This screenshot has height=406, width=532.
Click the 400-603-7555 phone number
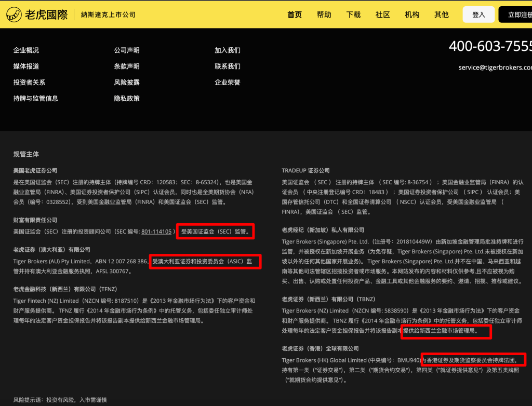coord(490,46)
